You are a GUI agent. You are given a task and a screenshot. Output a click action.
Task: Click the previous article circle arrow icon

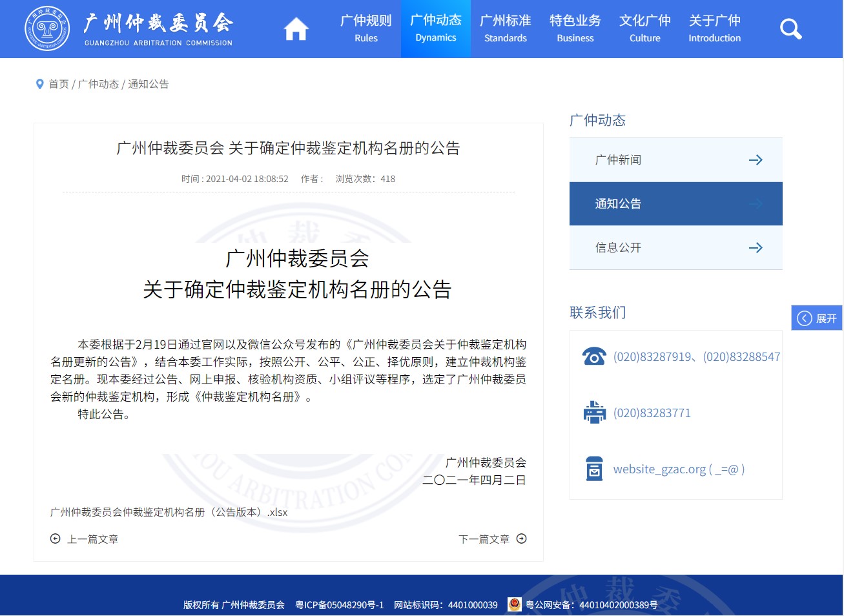point(56,539)
